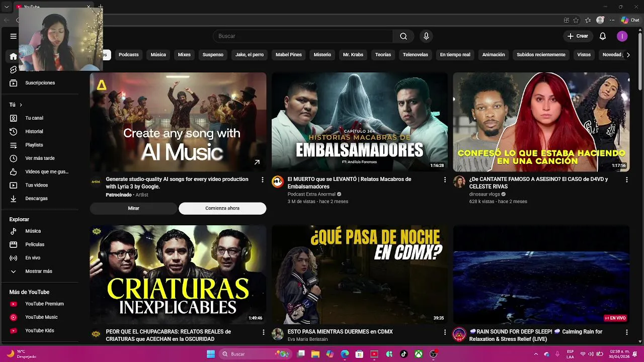This screenshot has width=644, height=362.
Task: Open the purple account avatar menu
Action: (622, 36)
